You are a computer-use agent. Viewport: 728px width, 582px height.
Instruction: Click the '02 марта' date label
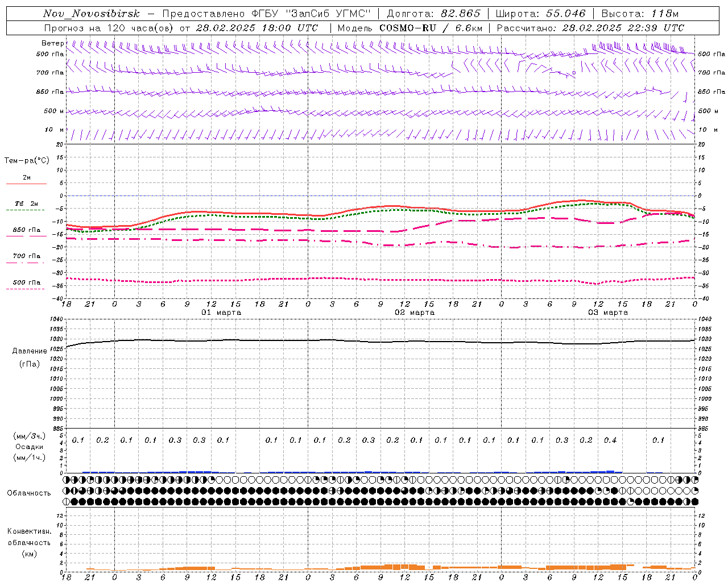click(x=415, y=313)
